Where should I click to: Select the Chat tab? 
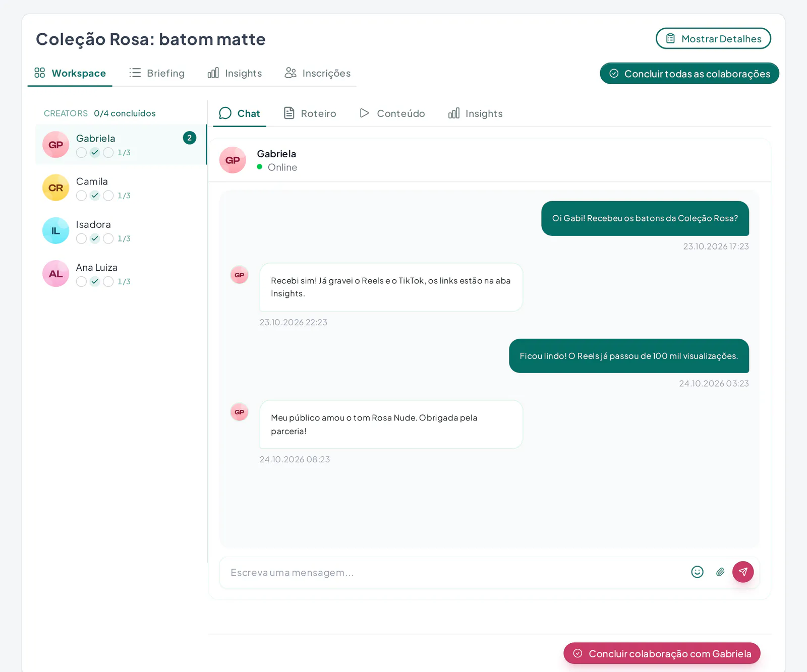click(240, 113)
